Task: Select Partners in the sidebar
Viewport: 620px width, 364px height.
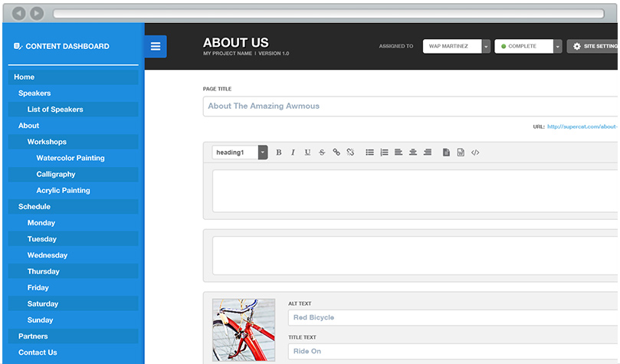Action: [x=73, y=336]
